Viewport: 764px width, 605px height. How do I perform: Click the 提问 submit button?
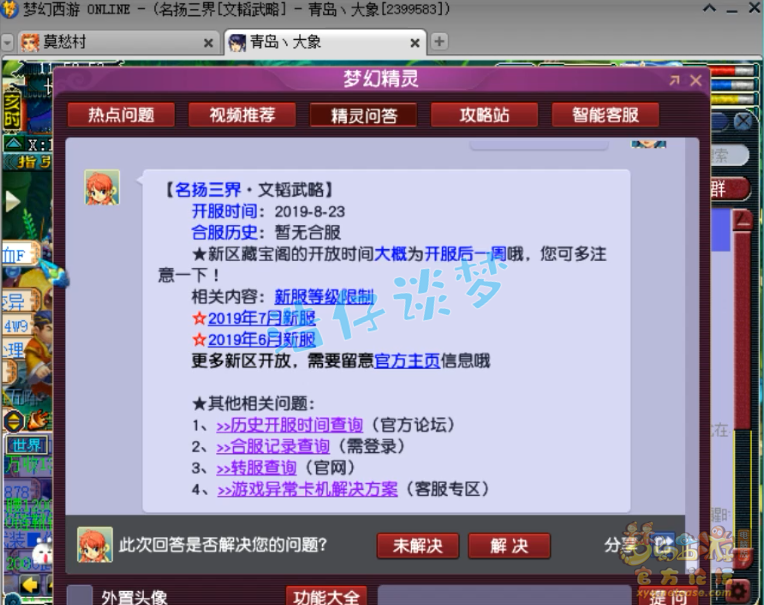click(x=668, y=597)
